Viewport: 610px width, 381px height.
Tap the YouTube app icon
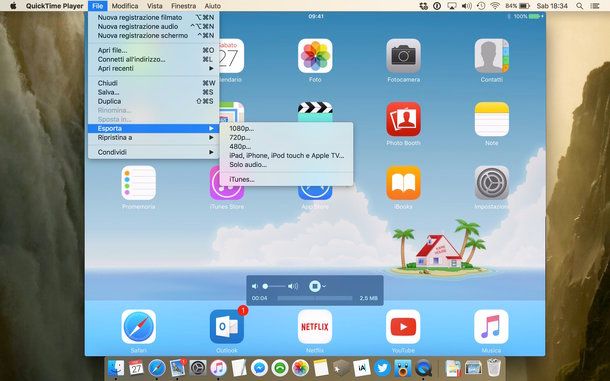coord(403,327)
